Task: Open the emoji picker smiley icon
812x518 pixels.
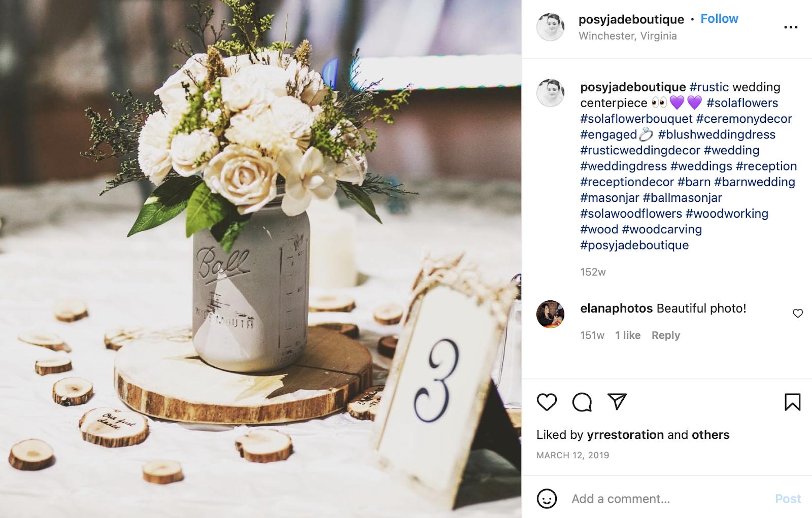Action: click(x=547, y=499)
